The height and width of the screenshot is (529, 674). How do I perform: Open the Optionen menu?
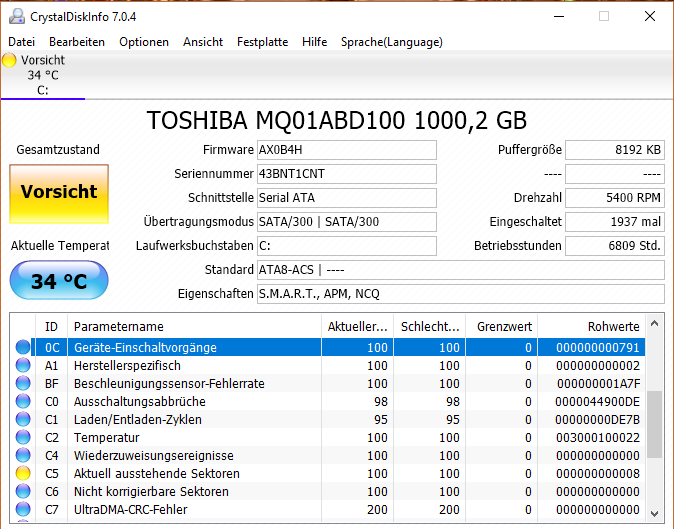[144, 42]
